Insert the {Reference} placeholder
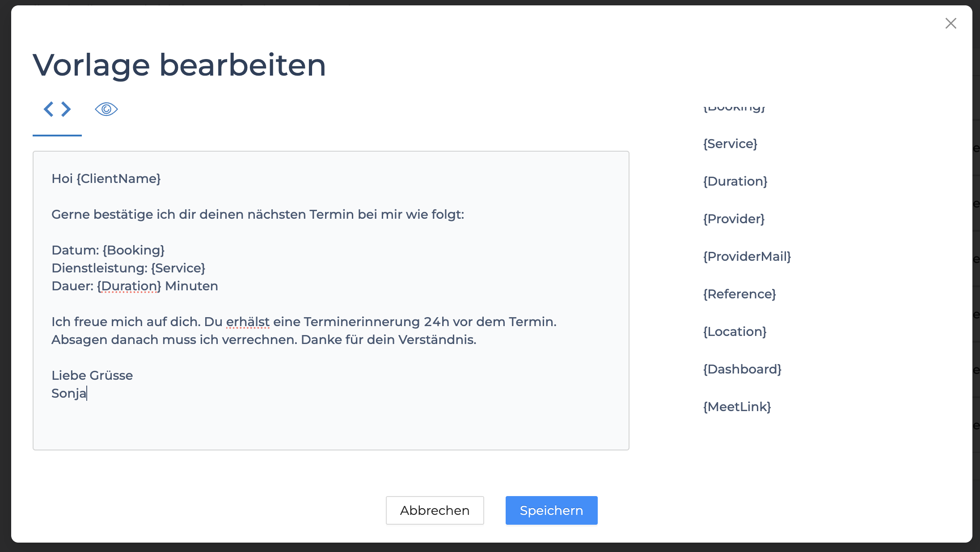 pyautogui.click(x=739, y=294)
